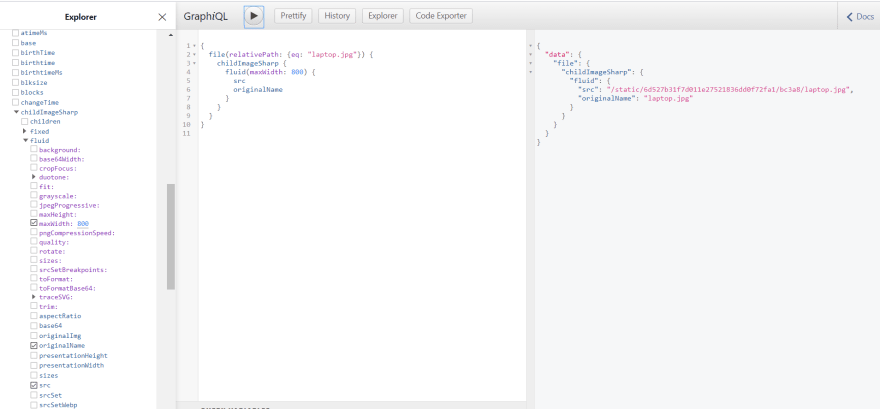Image resolution: width=880 pixels, height=409 pixels.
Task: Check the fit argument checkbox
Action: click(x=34, y=186)
